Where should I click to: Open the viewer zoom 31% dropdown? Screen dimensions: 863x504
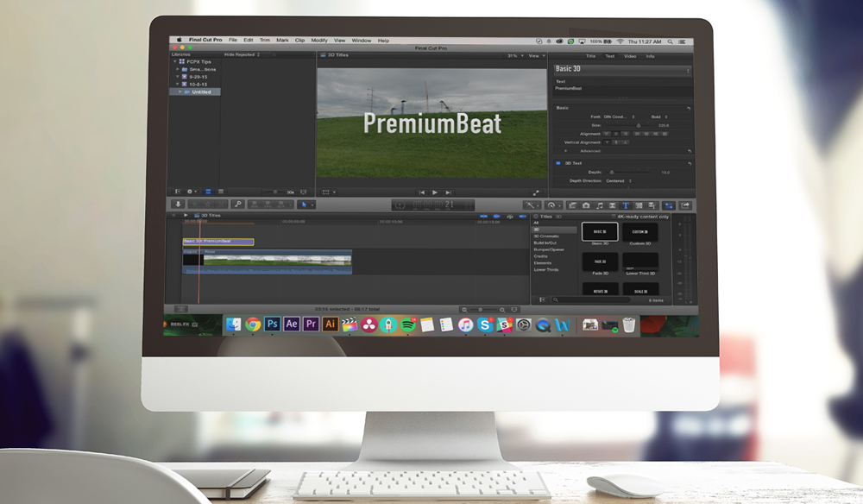click(x=515, y=55)
